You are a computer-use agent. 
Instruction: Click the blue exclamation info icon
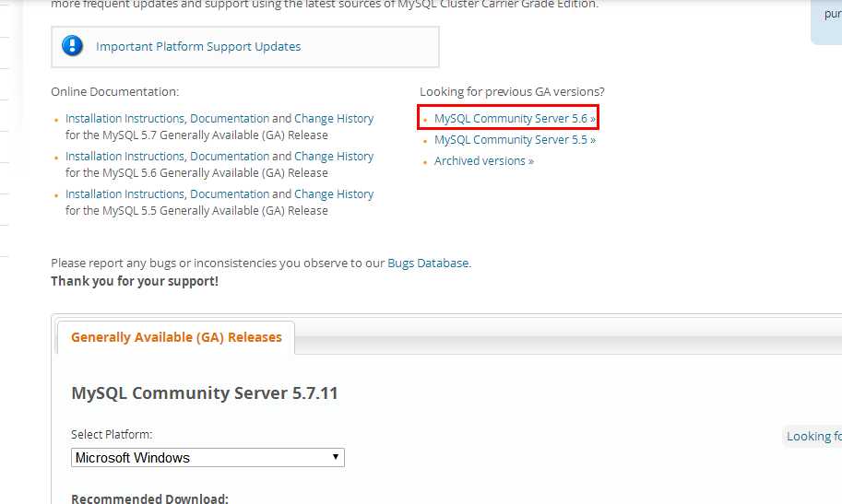tap(73, 46)
